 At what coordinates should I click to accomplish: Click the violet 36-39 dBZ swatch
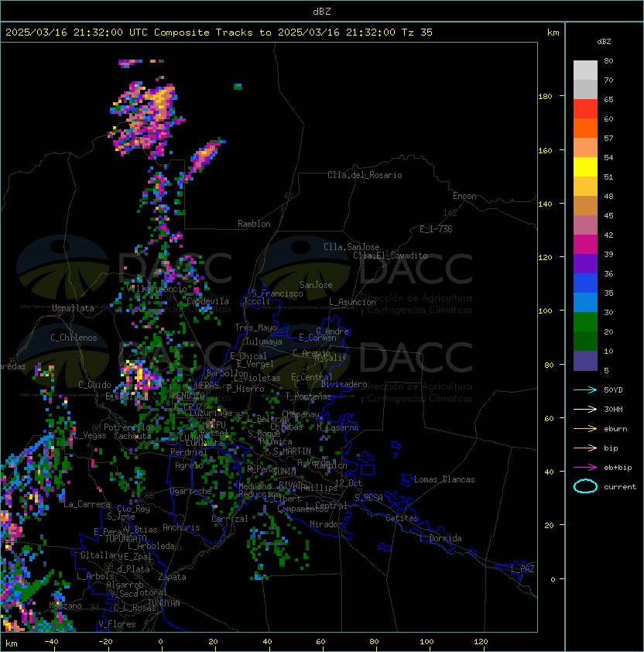point(585,264)
